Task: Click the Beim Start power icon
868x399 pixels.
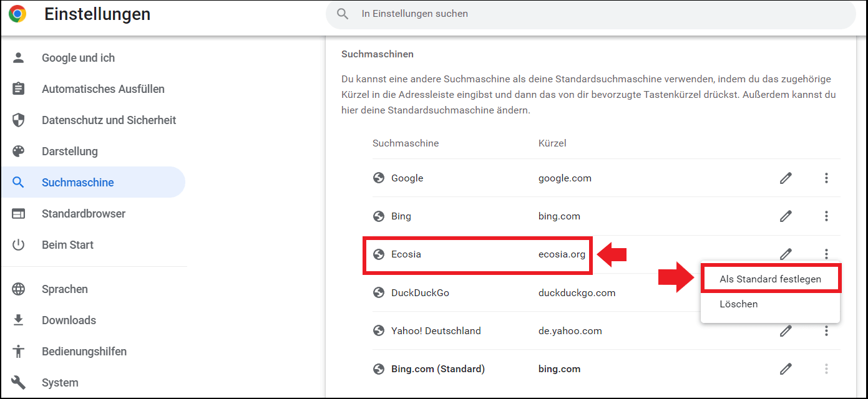Action: coord(19,245)
